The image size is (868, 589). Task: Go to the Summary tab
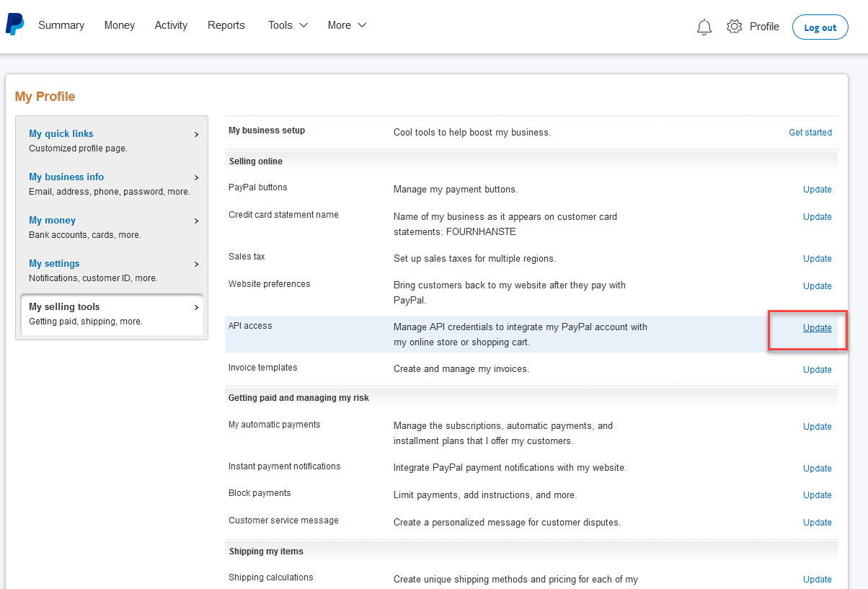pyautogui.click(x=61, y=25)
